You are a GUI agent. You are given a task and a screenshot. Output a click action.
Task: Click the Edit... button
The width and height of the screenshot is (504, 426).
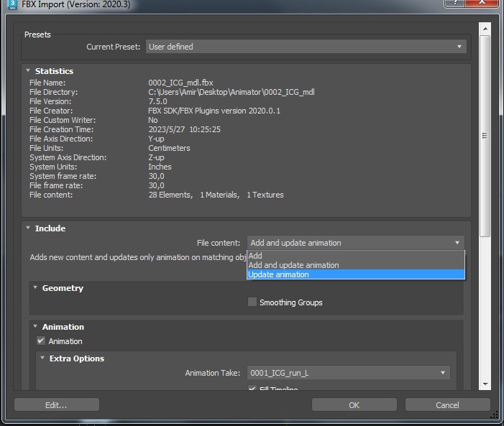coord(57,405)
